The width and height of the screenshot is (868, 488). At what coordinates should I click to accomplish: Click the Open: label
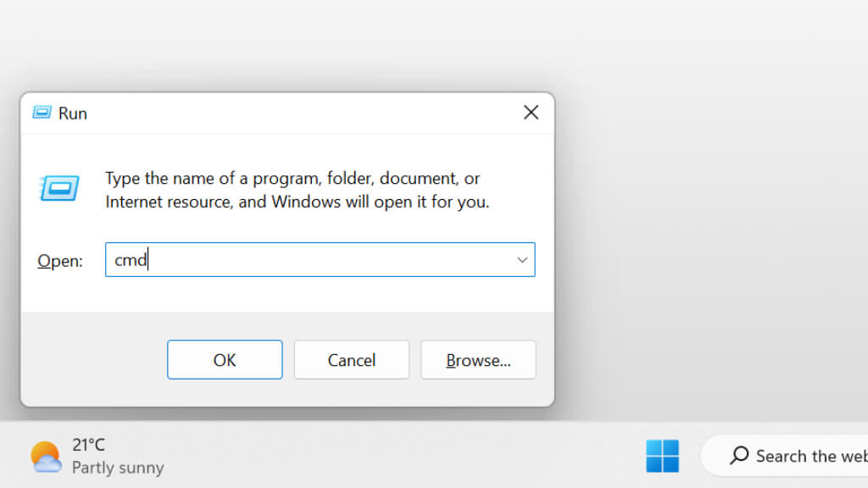pos(60,261)
